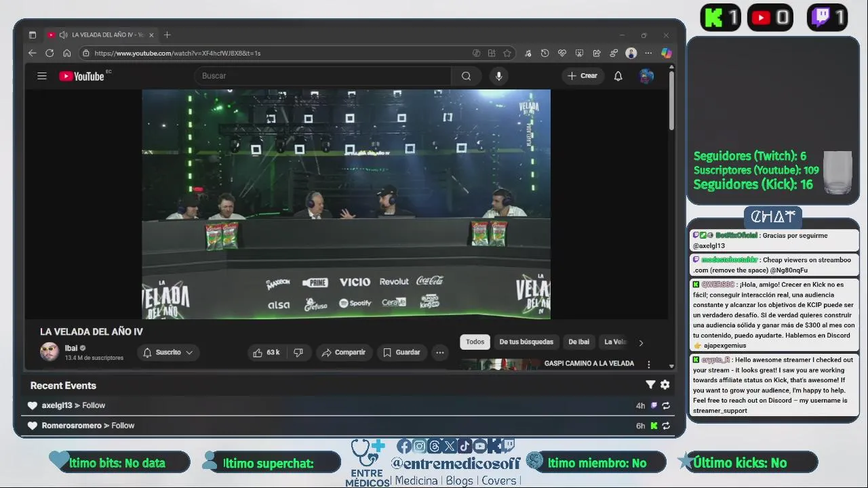The height and width of the screenshot is (488, 868).
Task: Click the browser address bar URL
Action: [x=178, y=53]
